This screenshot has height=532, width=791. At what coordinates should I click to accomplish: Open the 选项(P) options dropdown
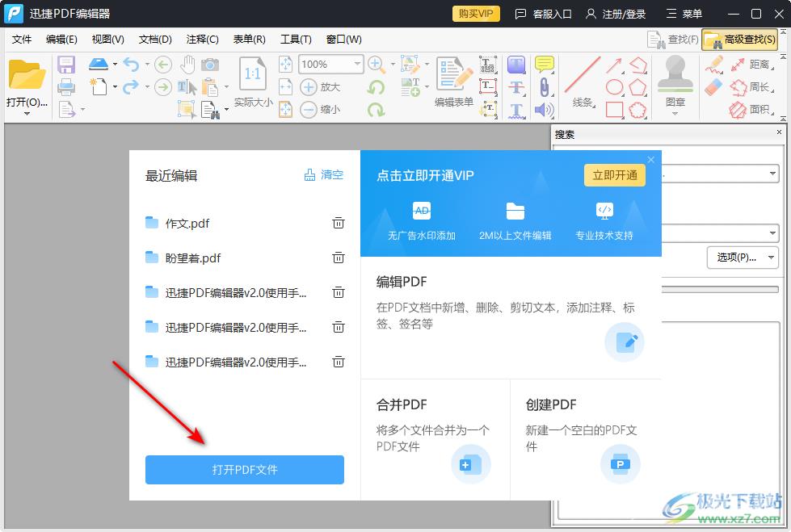point(742,258)
